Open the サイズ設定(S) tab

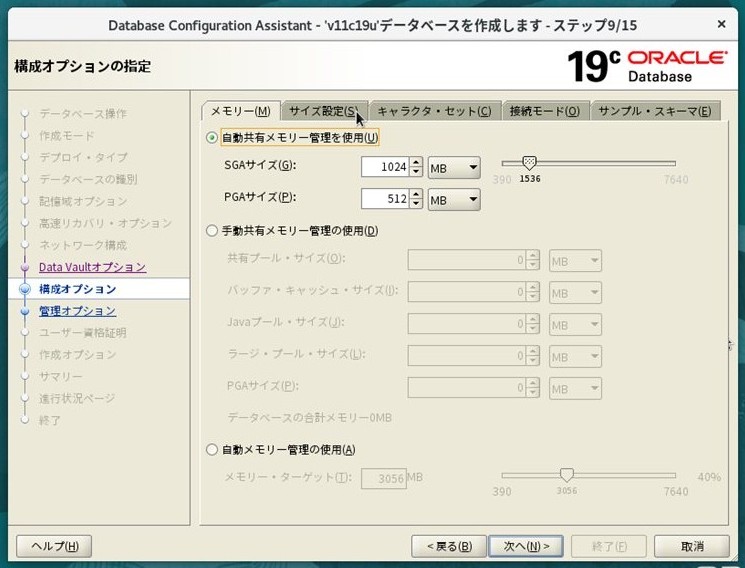[324, 111]
